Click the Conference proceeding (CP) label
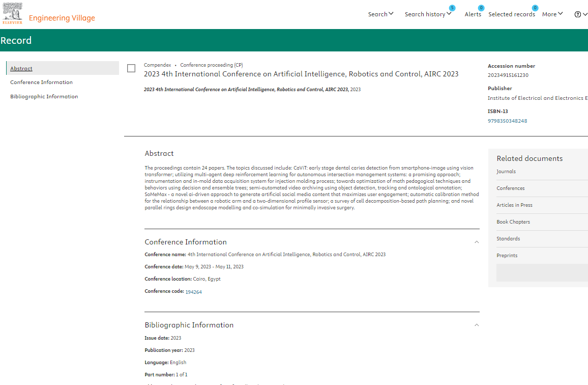The image size is (588, 385). [212, 65]
